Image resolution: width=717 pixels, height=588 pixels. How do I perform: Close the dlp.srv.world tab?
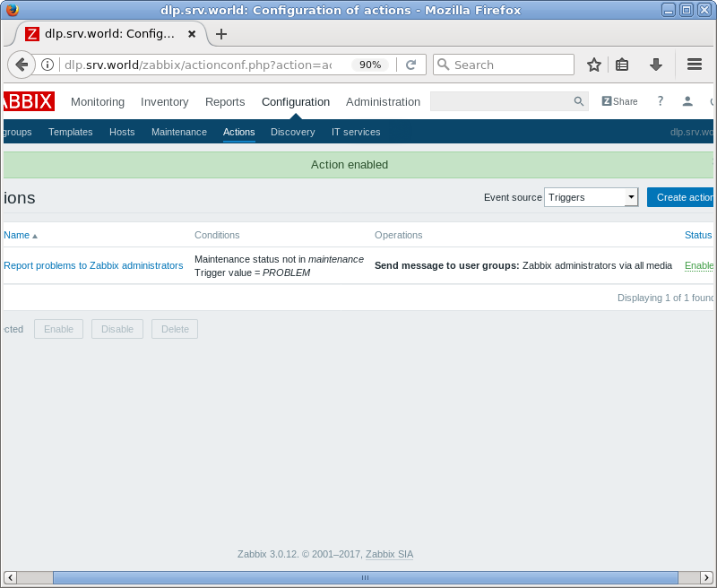click(x=192, y=34)
